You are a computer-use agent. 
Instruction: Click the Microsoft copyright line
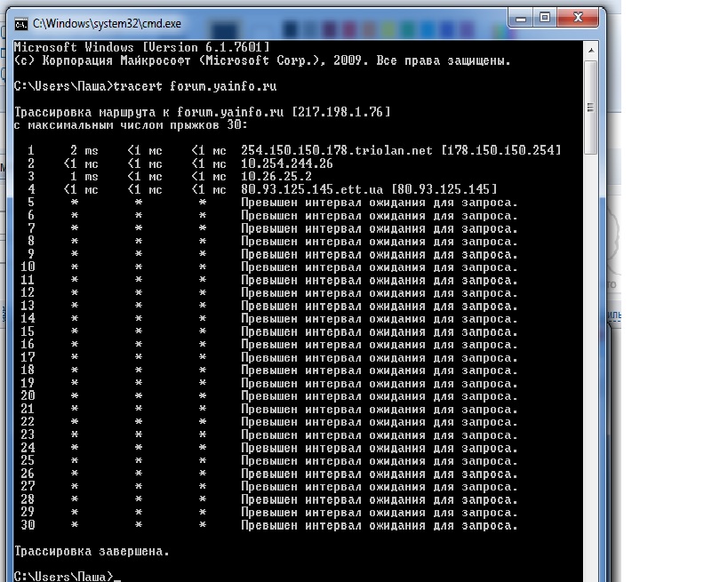click(262, 60)
